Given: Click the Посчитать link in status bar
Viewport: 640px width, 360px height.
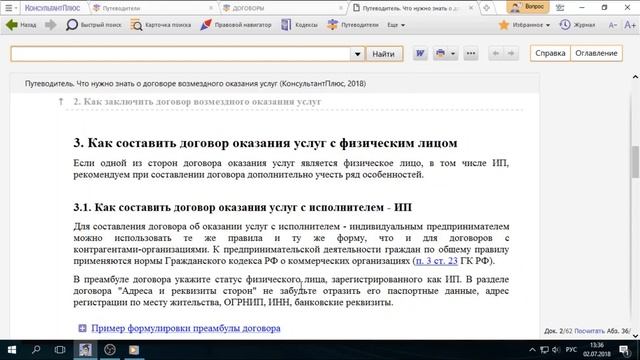Looking at the screenshot, I should (589, 331).
